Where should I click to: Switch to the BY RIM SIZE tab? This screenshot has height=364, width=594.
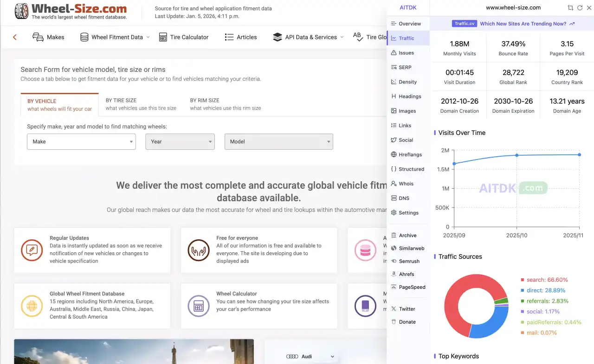(226, 104)
